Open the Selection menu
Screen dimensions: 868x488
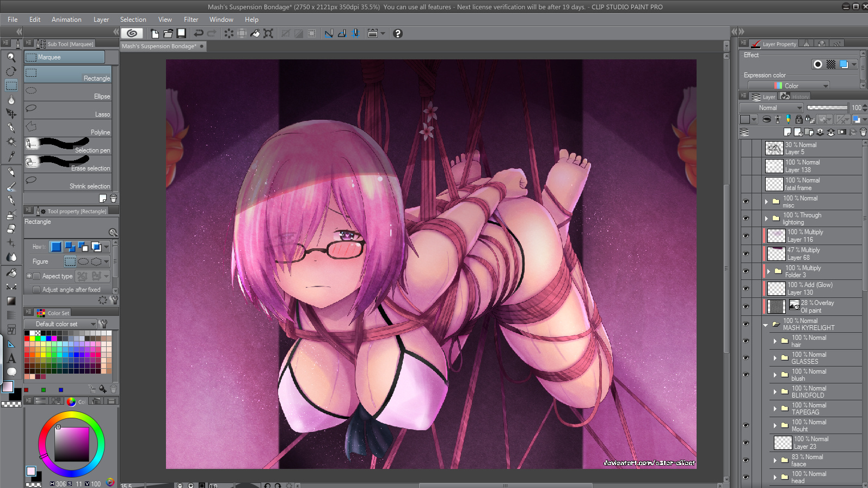tap(133, 20)
